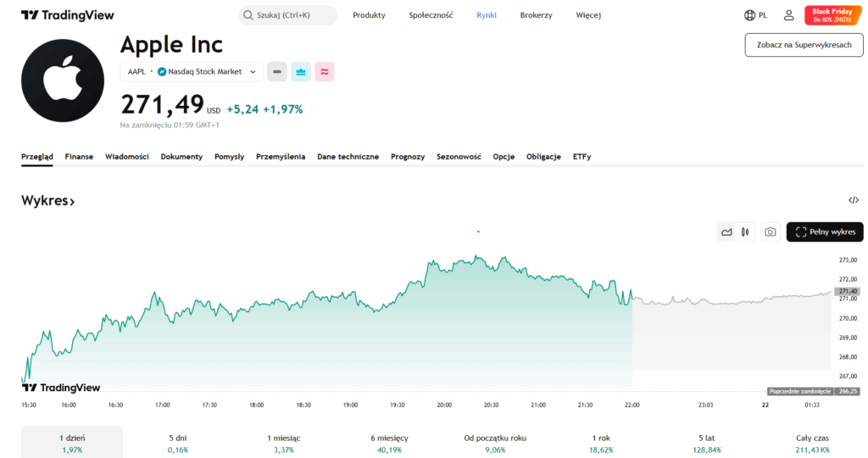Click the Poprzednie zamknięcie 266,25 label

[813, 391]
